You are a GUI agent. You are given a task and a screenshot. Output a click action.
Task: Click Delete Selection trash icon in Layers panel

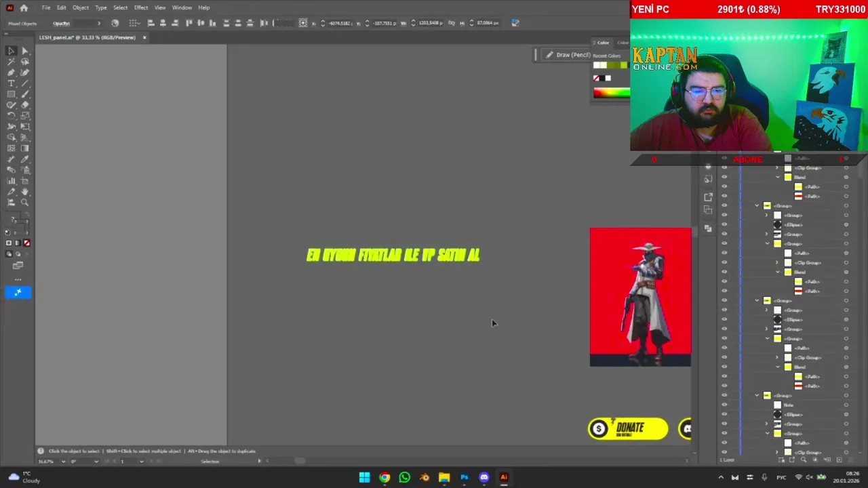[850, 460]
